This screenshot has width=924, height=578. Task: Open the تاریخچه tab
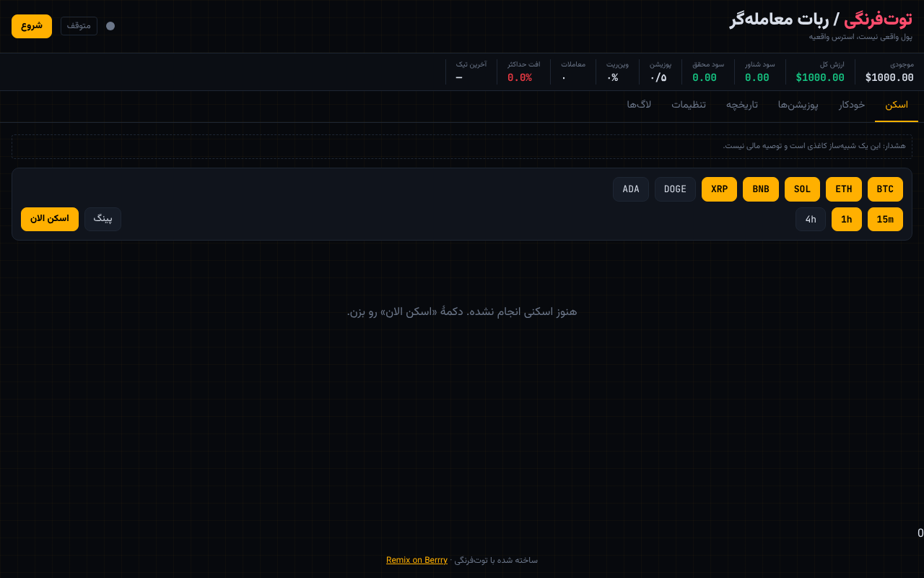click(x=742, y=105)
